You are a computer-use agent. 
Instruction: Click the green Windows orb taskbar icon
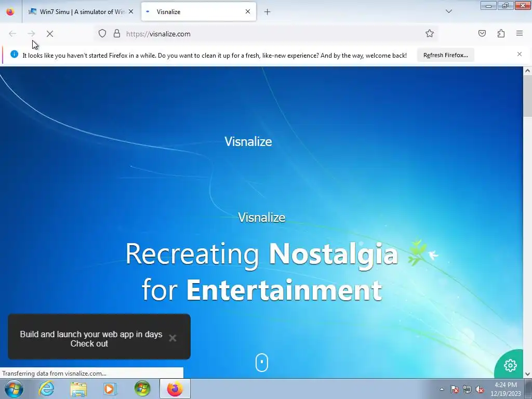142,389
